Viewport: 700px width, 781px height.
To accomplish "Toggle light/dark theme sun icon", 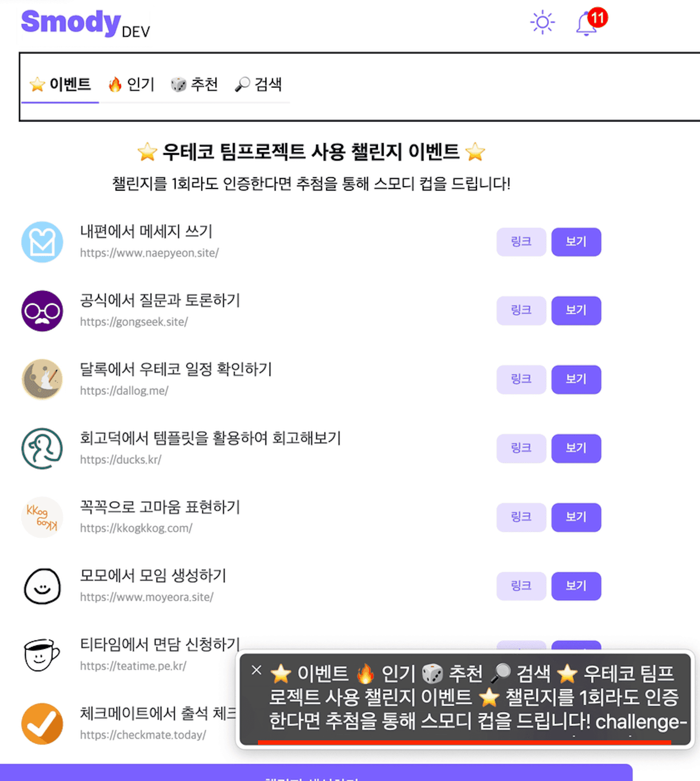I will pos(542,23).
